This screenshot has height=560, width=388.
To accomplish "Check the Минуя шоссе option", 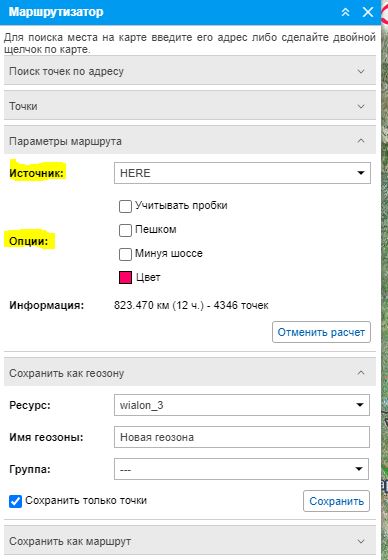I will tap(125, 254).
